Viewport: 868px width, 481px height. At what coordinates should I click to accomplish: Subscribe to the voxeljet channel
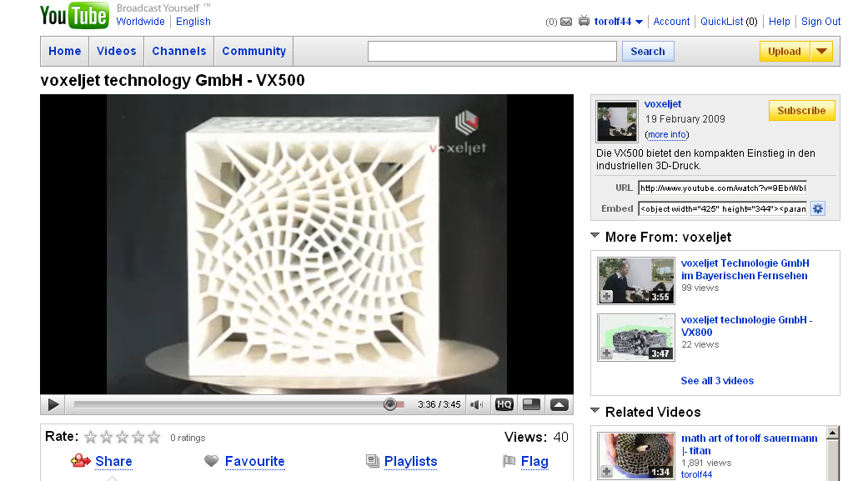[x=801, y=111]
